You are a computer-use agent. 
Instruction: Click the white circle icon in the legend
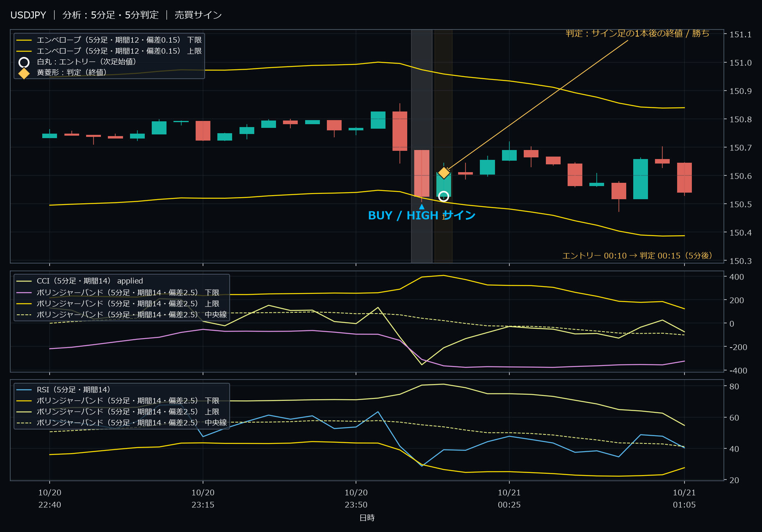point(24,62)
